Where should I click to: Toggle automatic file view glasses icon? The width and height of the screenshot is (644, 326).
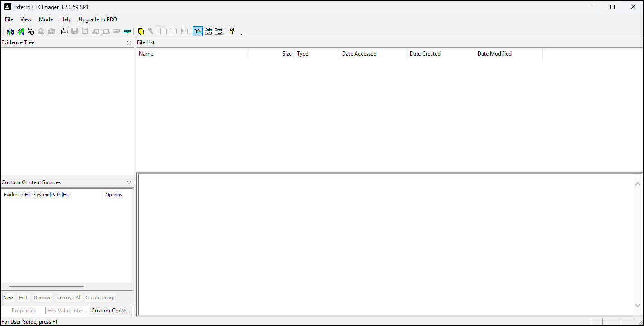[197, 31]
